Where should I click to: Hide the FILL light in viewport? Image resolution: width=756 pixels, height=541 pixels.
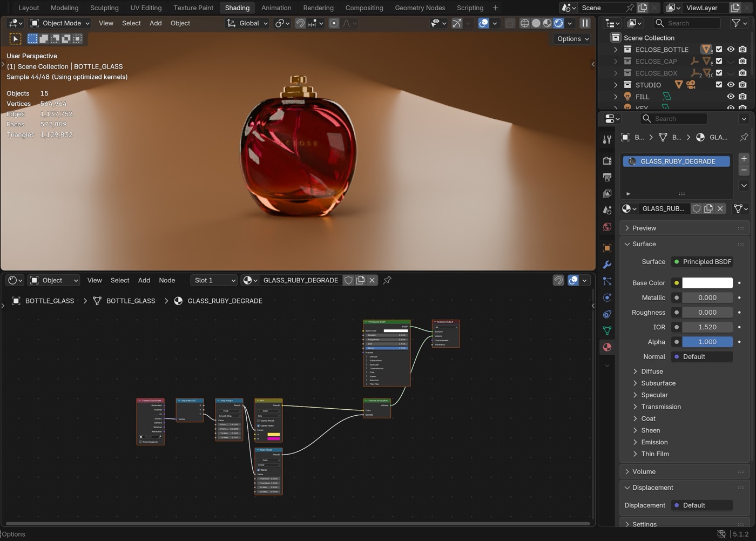[x=731, y=97]
